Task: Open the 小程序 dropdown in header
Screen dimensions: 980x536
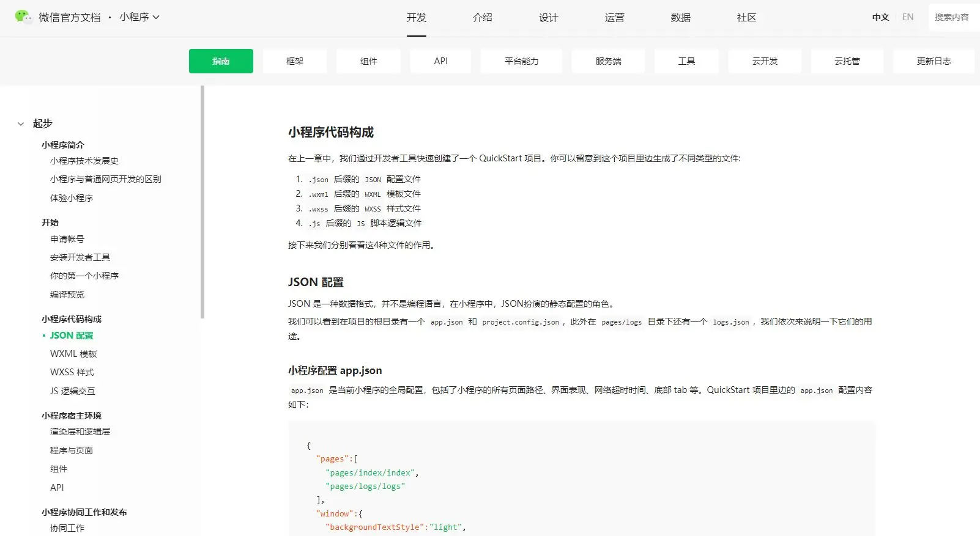Action: tap(139, 17)
